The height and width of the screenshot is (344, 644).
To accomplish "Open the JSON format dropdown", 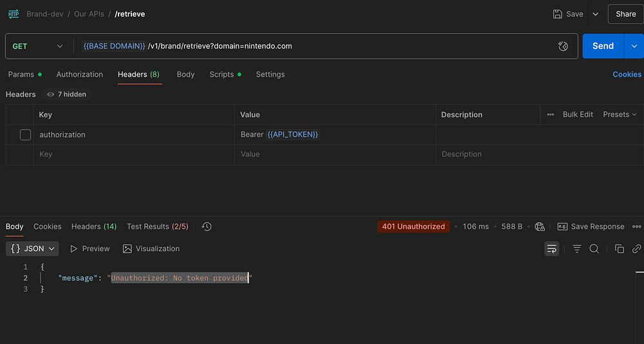I will point(33,249).
